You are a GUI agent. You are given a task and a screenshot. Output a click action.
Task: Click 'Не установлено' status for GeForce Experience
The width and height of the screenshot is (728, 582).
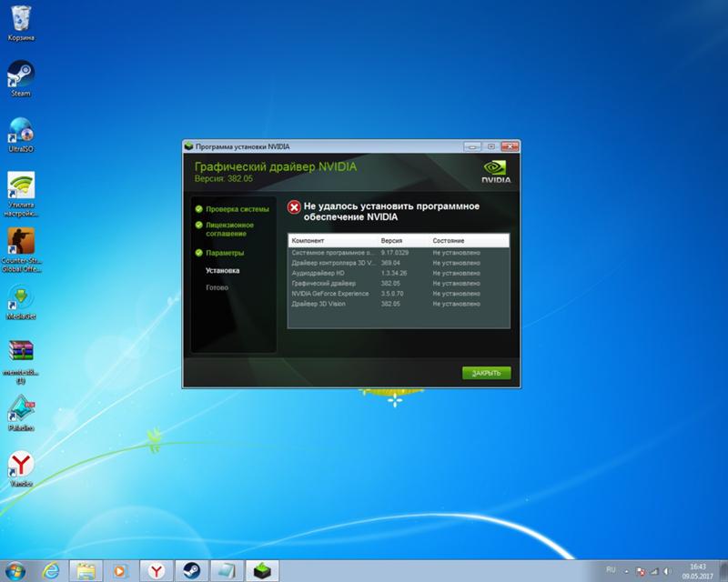(457, 294)
